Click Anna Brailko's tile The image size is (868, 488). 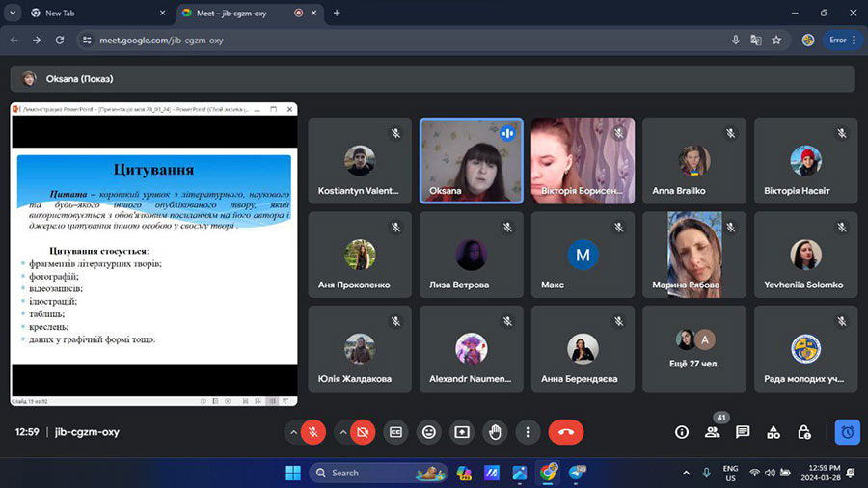(x=694, y=160)
